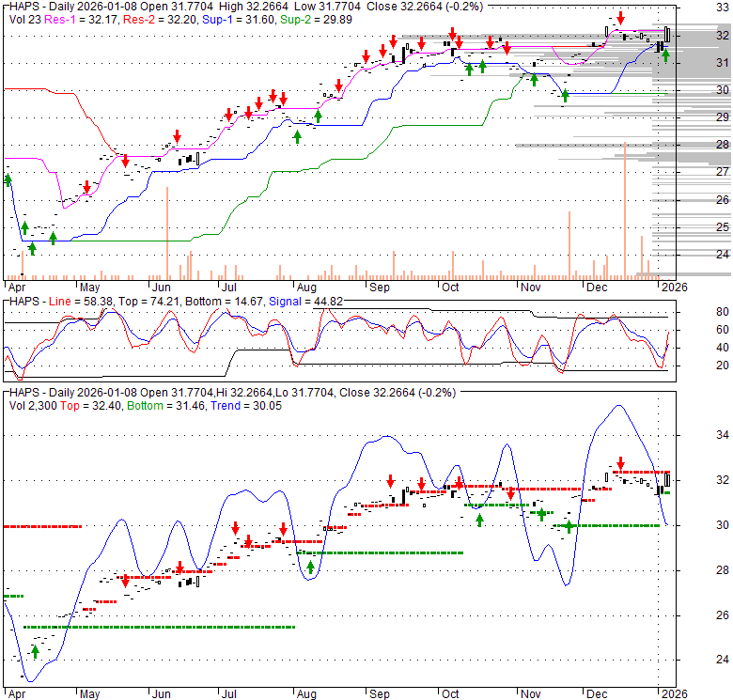
Task: Click the red down arrow in mid-June on top chart
Action: 176,137
